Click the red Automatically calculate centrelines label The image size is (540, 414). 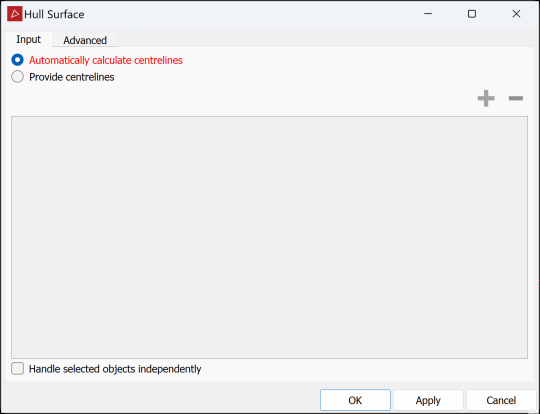tap(106, 60)
